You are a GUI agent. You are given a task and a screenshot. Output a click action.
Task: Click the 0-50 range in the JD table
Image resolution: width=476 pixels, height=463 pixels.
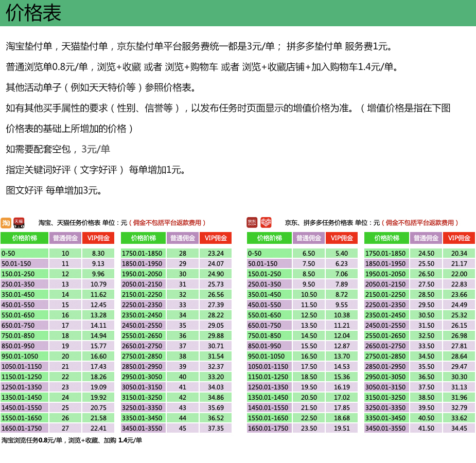tap(270, 253)
